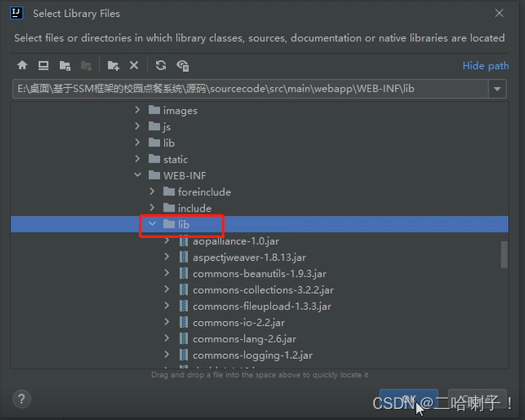525x420 pixels.
Task: Expand commons-beanutils-1.9.3.jar archive
Action: (x=167, y=274)
